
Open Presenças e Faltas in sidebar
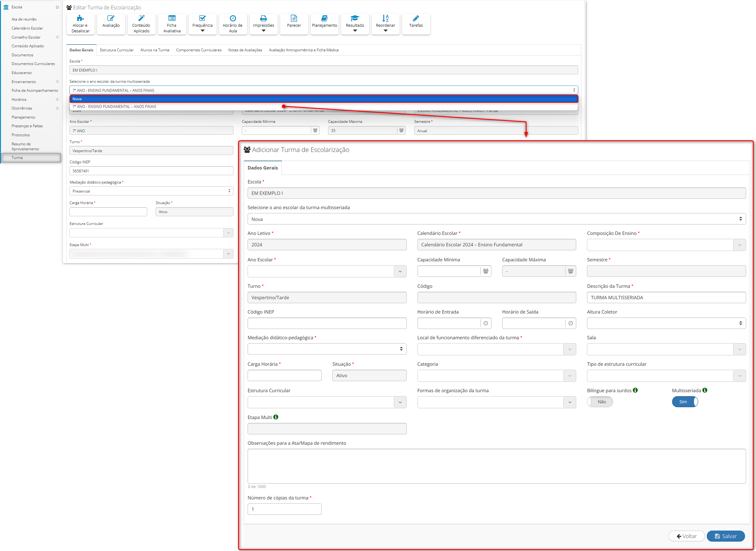click(27, 126)
